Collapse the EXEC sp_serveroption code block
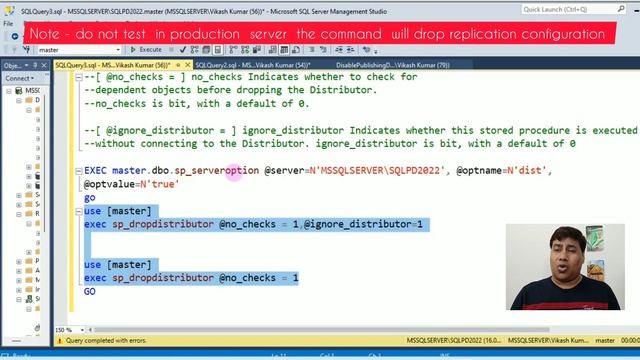 pos(79,171)
